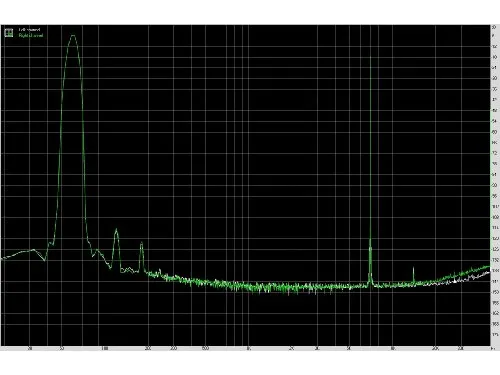Click the third small peak before the 200 Hz label
500x375 pixels.
pyautogui.click(x=141, y=244)
